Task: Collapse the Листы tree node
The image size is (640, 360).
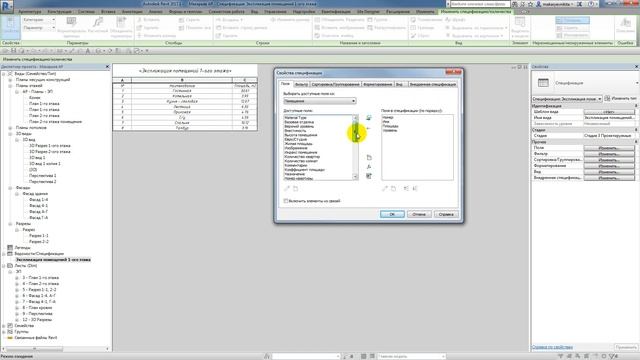Action: [x=4, y=266]
